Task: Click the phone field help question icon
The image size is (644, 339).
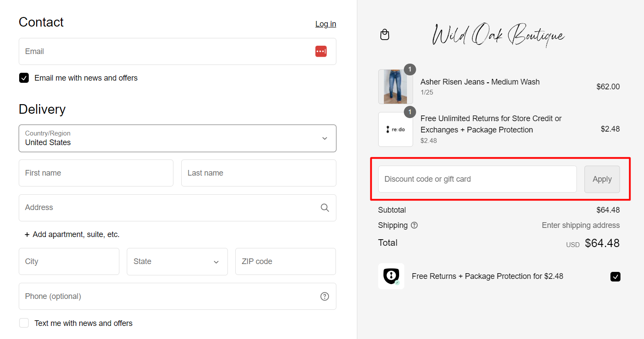Action: (x=325, y=296)
